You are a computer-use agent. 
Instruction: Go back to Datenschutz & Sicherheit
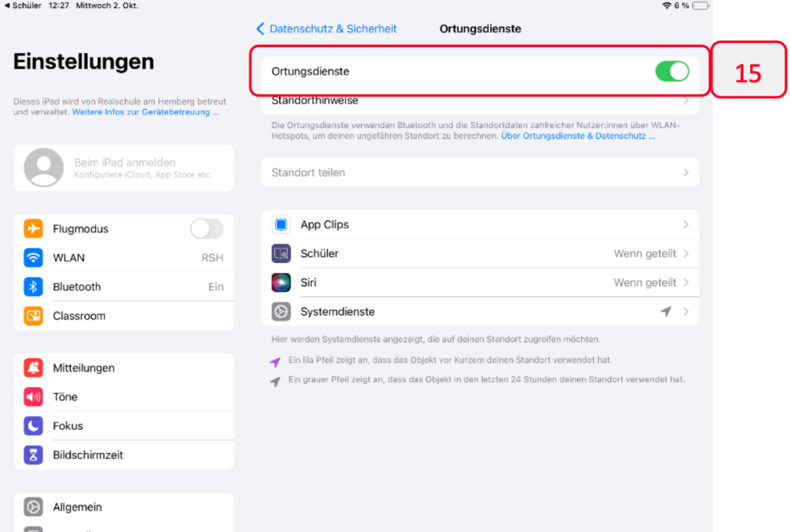(x=326, y=29)
